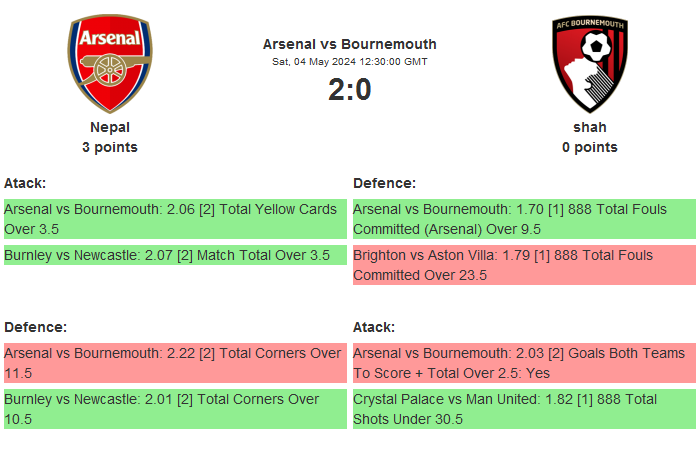Select Burnley vs Newcastle Total Corners Over 10.5
Image resolution: width=700 pixels, height=460 pixels.
tap(174, 409)
